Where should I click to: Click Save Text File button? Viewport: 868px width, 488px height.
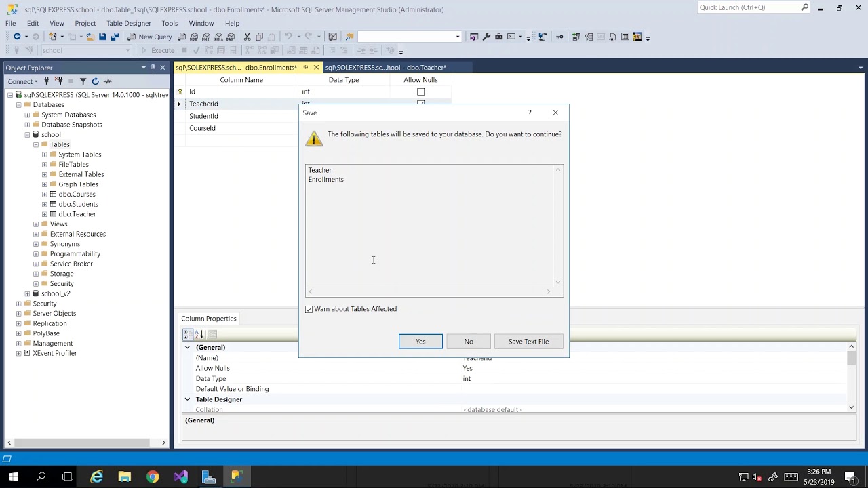528,342
